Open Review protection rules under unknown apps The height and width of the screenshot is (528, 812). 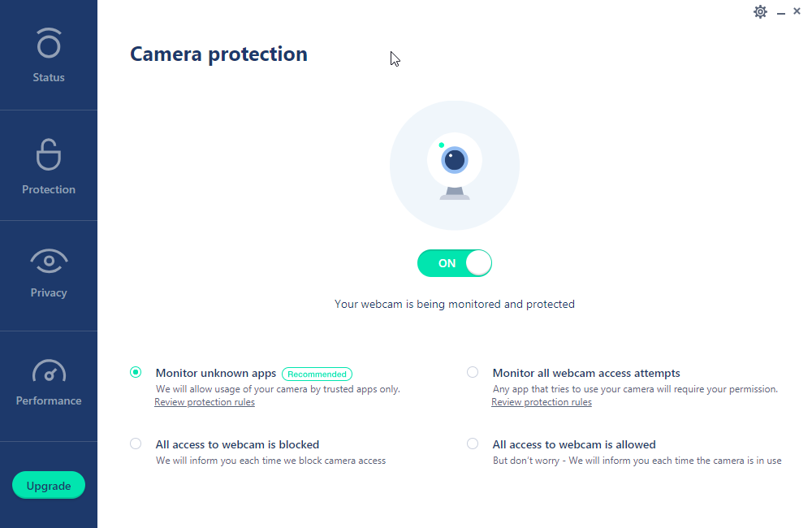point(205,402)
